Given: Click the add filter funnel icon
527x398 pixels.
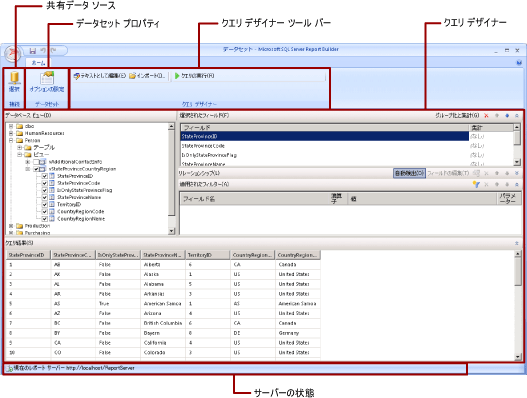Looking at the screenshot, I should 476,184.
